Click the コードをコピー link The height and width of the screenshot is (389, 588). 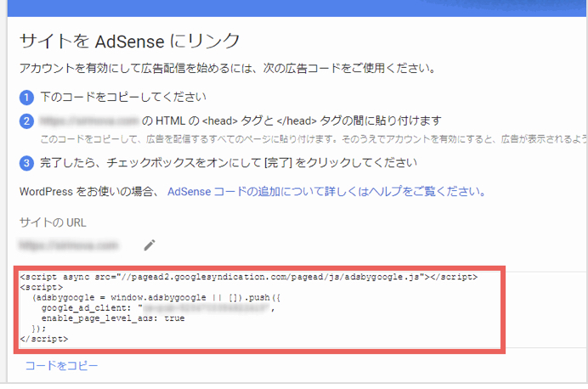point(61,366)
